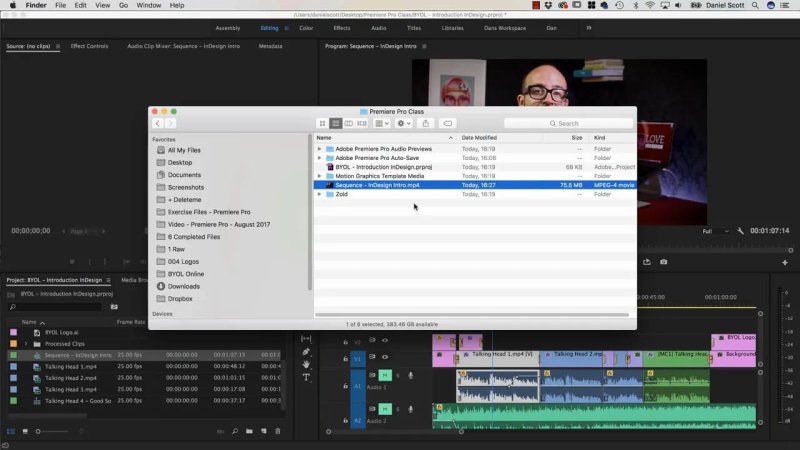Viewport: 800px width, 450px height.
Task: Toggle track lock on V1
Action: tap(345, 359)
